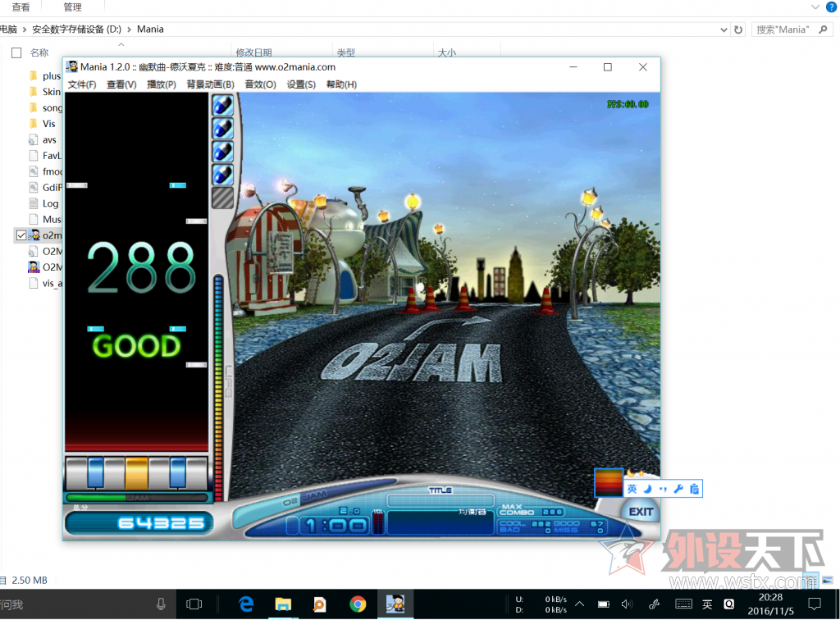840x620 pixels.
Task: Click the Cortana microphone icon
Action: pos(161,604)
